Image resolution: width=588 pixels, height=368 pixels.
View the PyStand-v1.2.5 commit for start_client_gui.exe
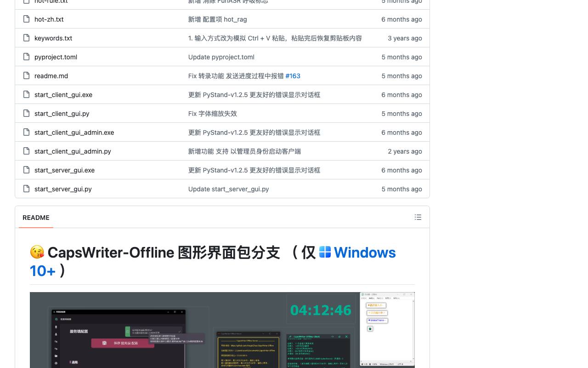[x=254, y=95]
